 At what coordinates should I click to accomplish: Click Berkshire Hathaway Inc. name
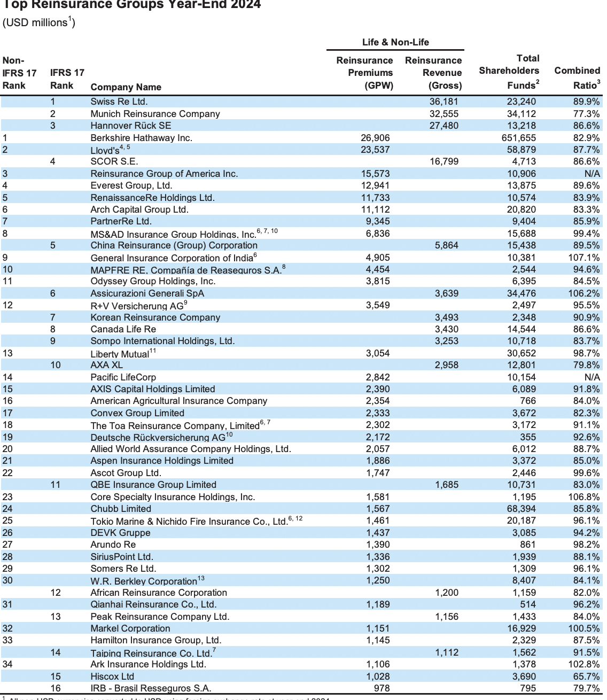click(141, 138)
